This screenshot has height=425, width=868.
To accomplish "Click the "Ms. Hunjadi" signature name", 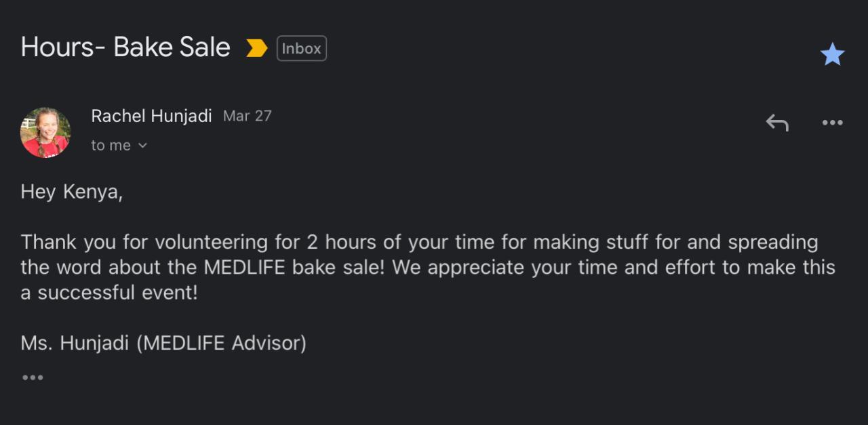I will [x=75, y=343].
